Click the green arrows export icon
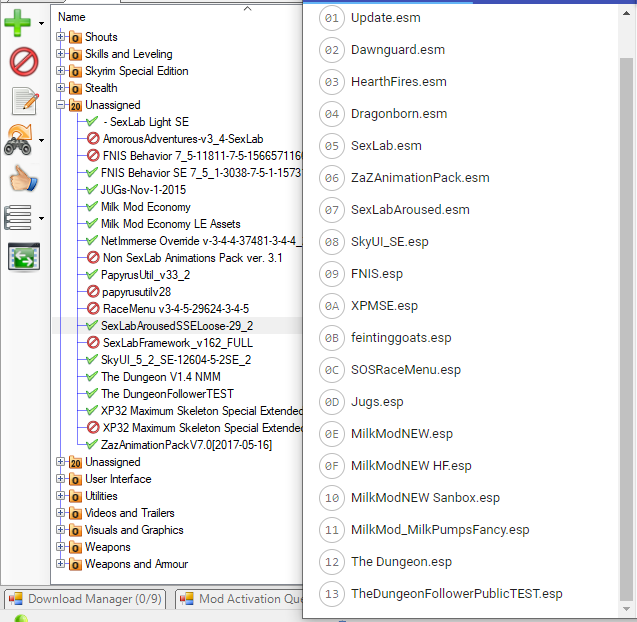This screenshot has height=622, width=637. pos(24,256)
